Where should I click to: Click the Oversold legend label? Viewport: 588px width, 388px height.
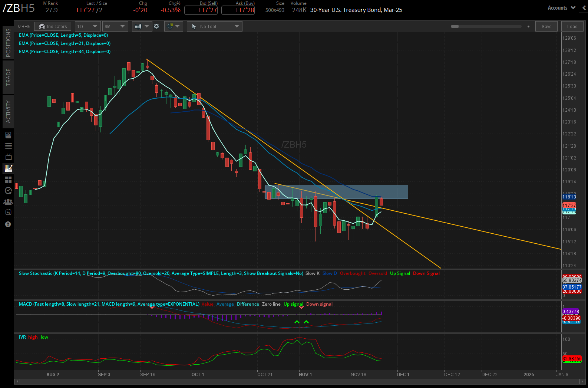(378, 273)
